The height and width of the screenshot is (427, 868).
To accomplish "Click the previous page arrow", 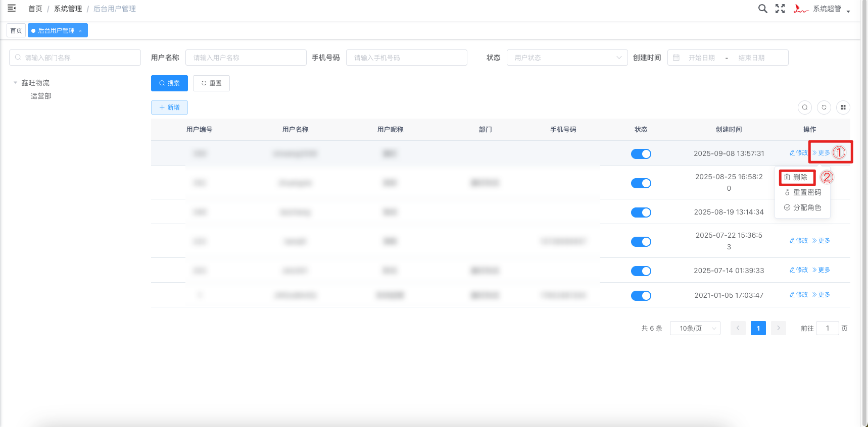I will pyautogui.click(x=738, y=328).
